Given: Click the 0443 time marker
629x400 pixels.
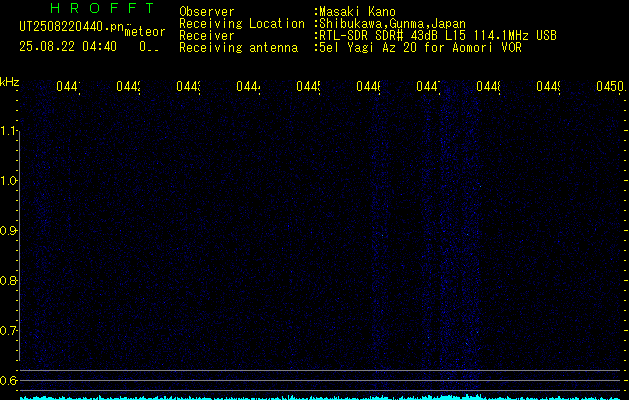Looking at the screenshot, I should [x=188, y=87].
